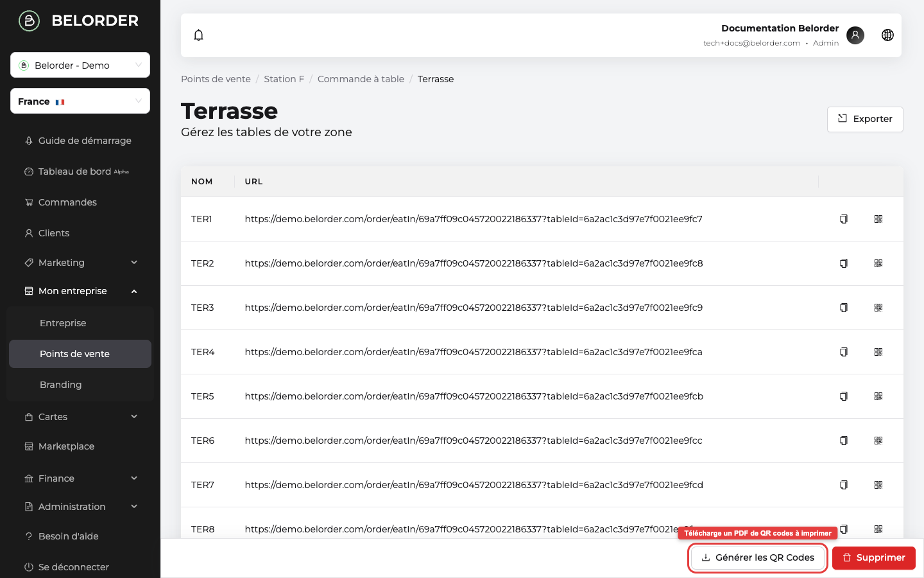Expand the Administration menu
The width and height of the screenshot is (924, 578).
[80, 507]
